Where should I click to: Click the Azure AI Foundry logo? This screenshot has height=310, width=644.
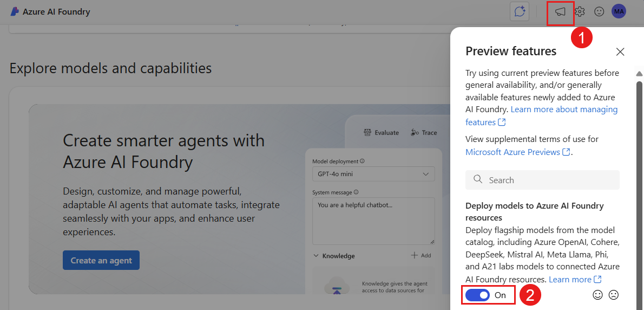[x=15, y=11]
